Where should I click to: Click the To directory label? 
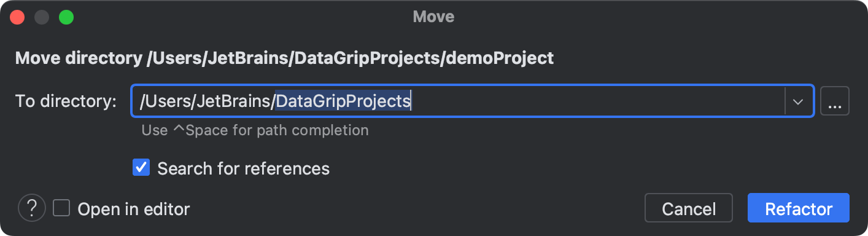[x=66, y=101]
